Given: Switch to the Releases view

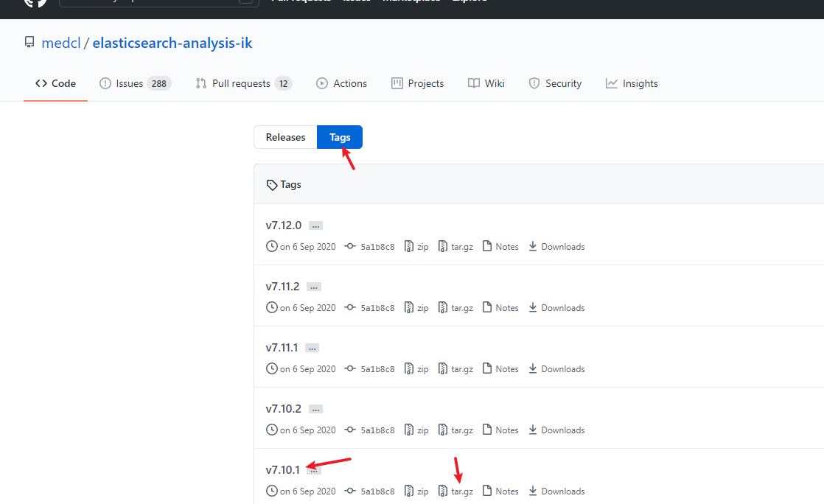Looking at the screenshot, I should (284, 137).
